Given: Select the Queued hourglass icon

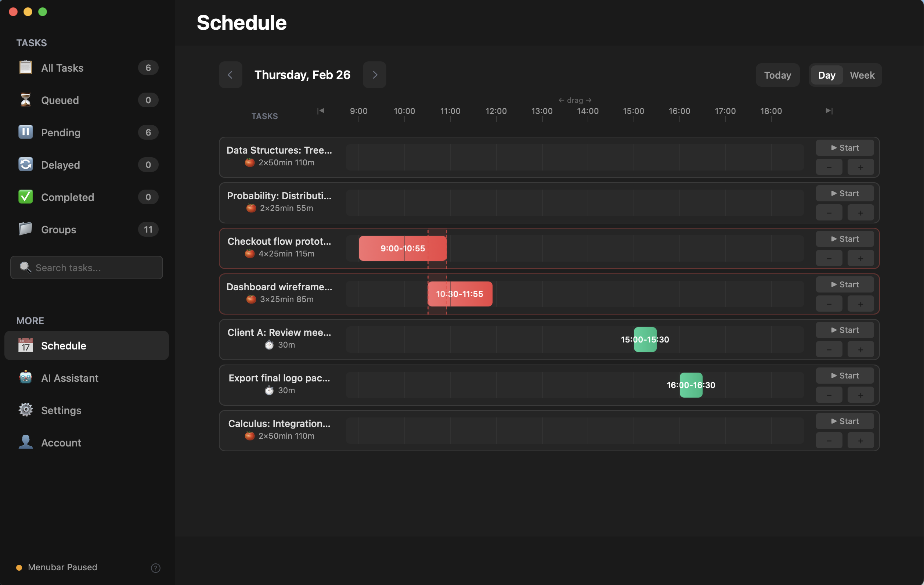Looking at the screenshot, I should pyautogui.click(x=25, y=100).
